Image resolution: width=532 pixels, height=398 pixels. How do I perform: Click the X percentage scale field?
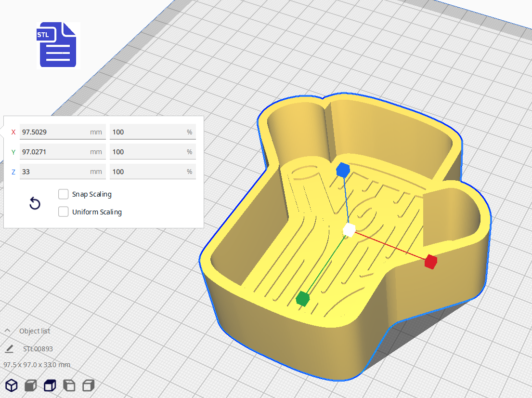coord(153,132)
